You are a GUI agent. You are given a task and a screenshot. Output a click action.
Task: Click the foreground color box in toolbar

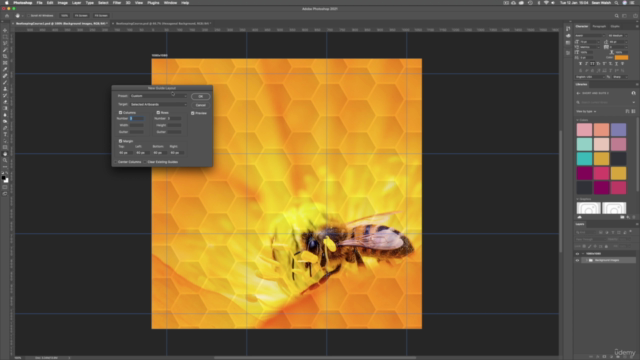(x=4, y=178)
